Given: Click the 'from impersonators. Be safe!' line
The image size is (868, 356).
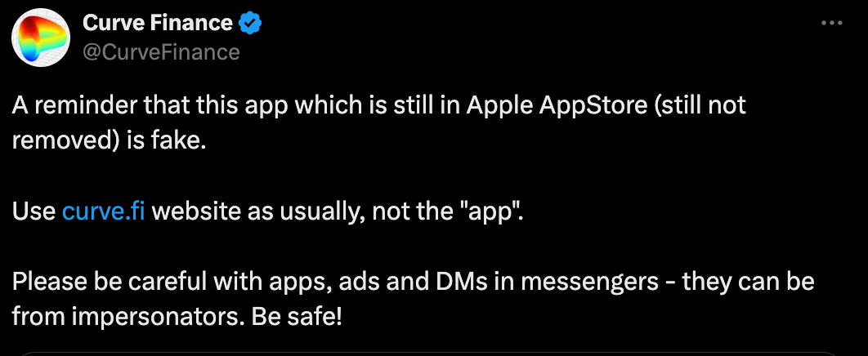Looking at the screenshot, I should [x=177, y=318].
